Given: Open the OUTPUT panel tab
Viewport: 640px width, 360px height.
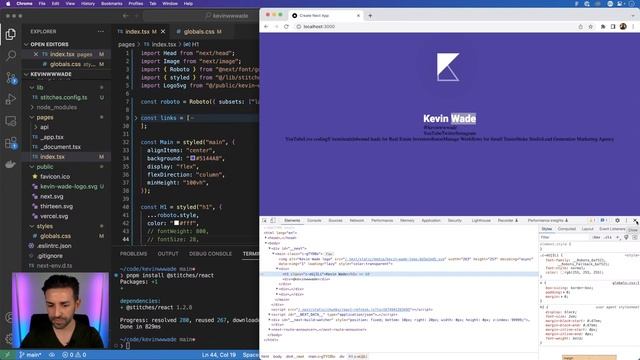Looking at the screenshot, I should [168, 254].
